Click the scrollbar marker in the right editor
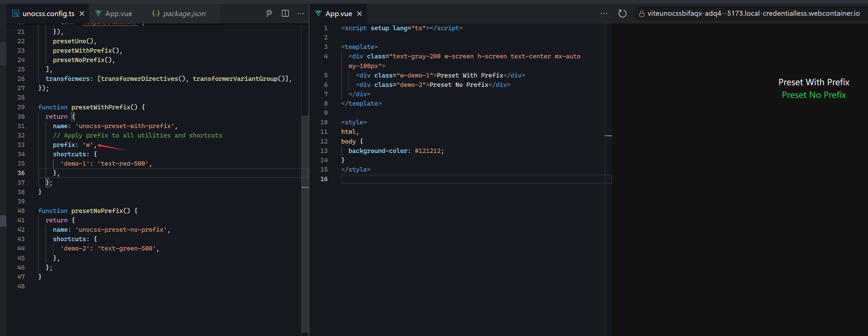 (x=609, y=135)
